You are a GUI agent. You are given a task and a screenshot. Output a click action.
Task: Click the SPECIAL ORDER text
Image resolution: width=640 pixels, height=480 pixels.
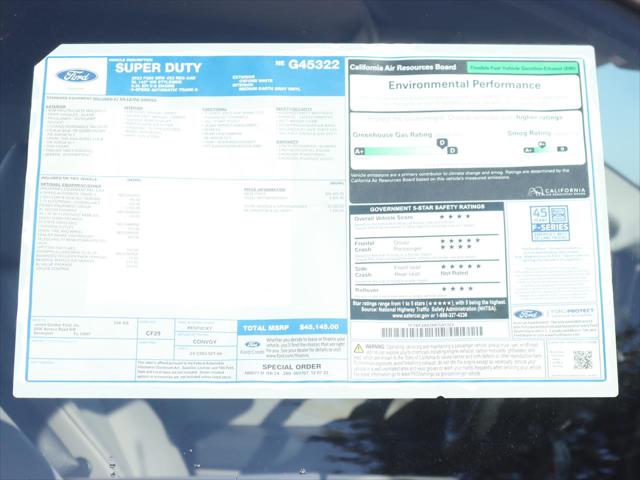(x=291, y=367)
